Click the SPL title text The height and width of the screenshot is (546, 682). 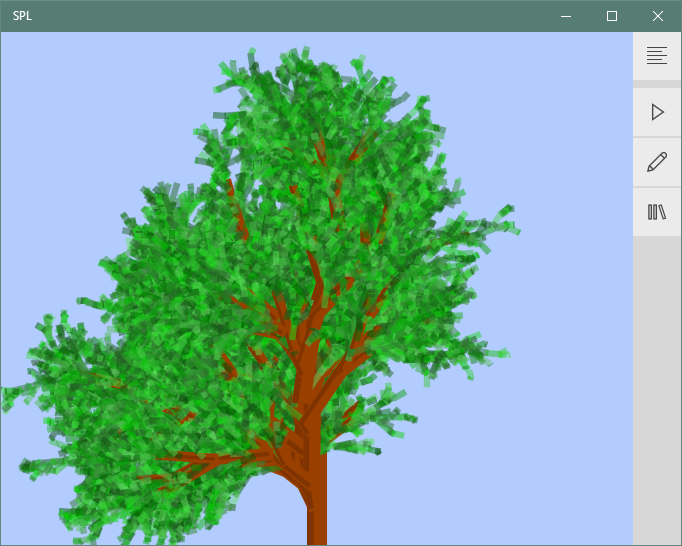[21, 16]
